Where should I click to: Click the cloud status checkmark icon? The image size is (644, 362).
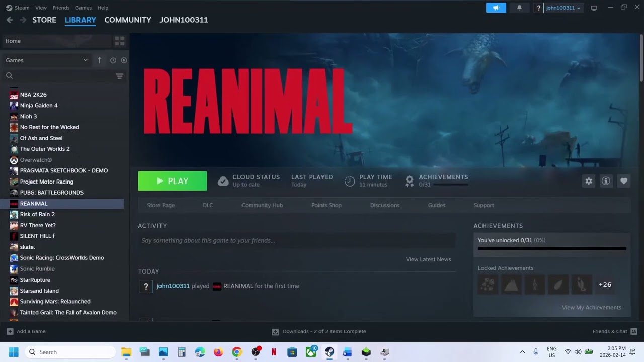point(223,181)
